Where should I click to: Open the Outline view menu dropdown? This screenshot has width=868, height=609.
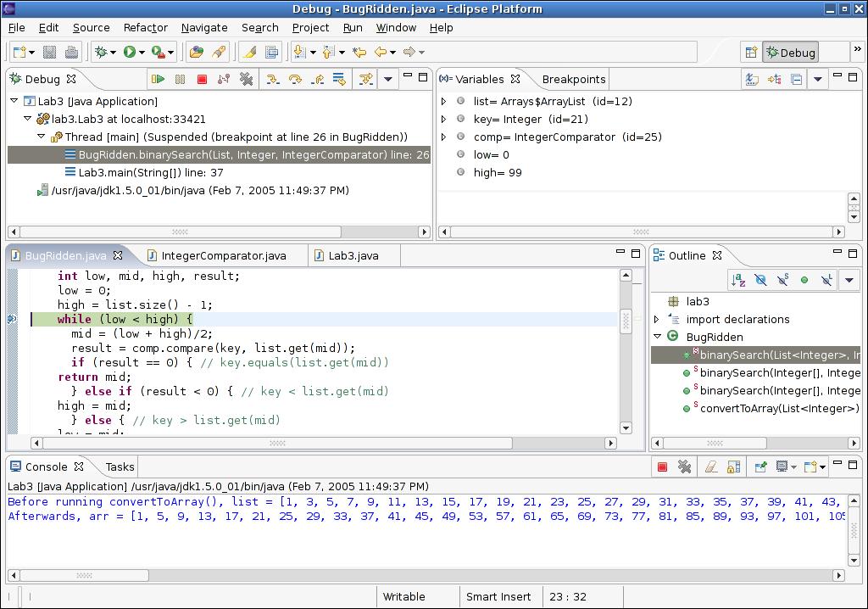pyautogui.click(x=849, y=281)
